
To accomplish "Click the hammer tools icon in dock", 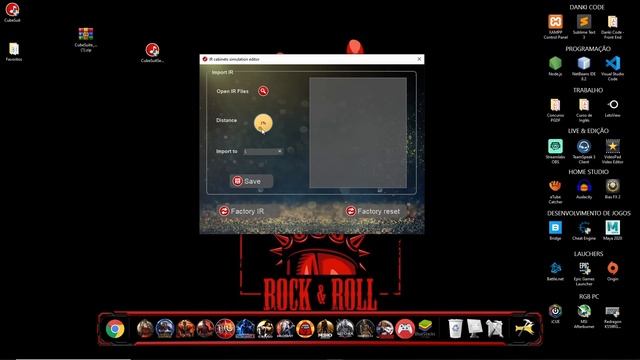I will 524,328.
